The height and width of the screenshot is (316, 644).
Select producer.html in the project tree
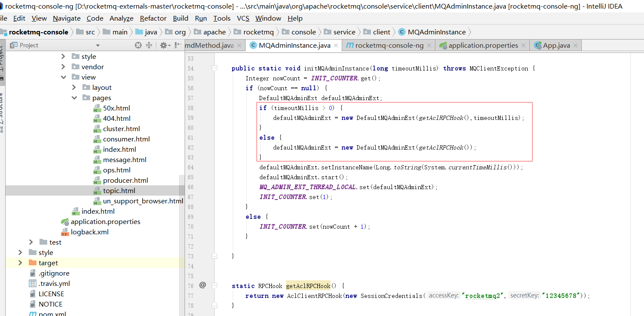pyautogui.click(x=121, y=180)
